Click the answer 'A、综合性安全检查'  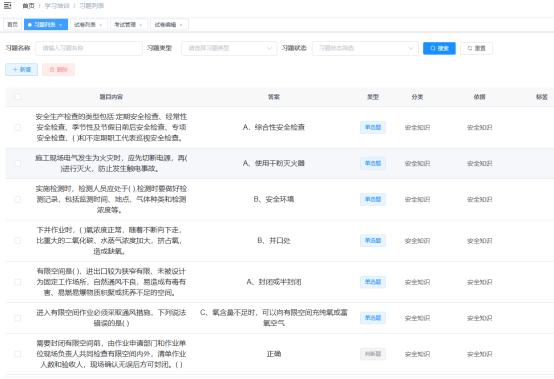point(274,128)
